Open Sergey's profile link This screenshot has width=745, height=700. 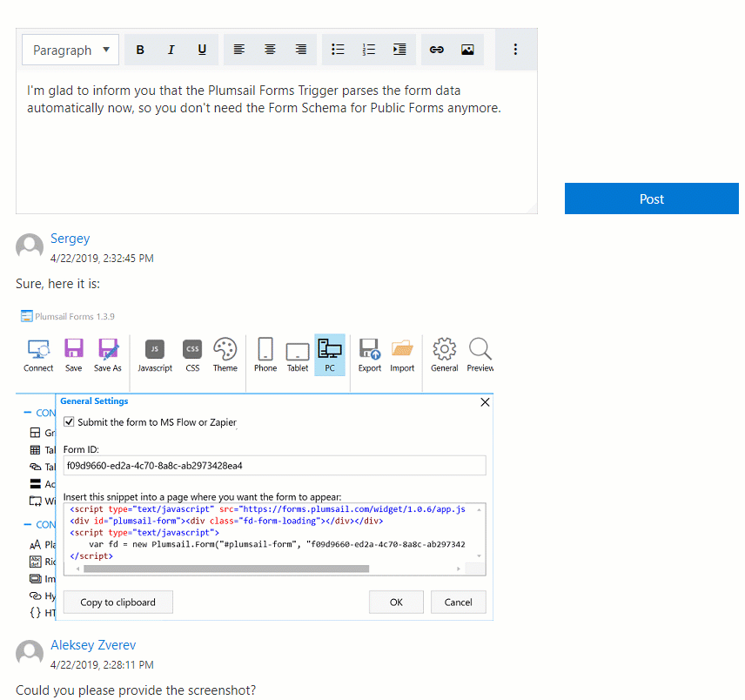coord(70,239)
